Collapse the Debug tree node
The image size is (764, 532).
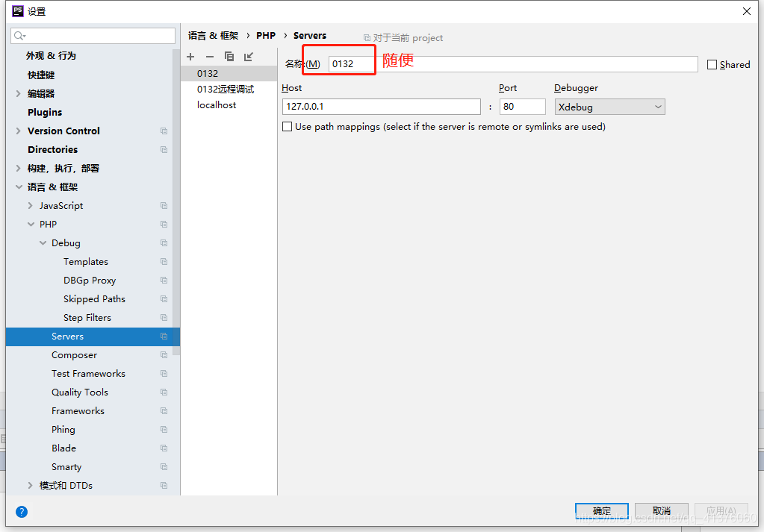pos(43,243)
